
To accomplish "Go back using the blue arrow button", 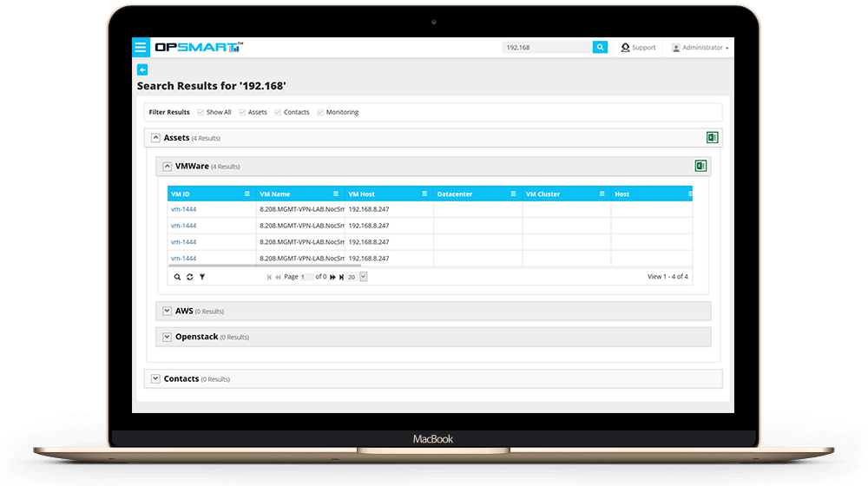I will (x=142, y=69).
